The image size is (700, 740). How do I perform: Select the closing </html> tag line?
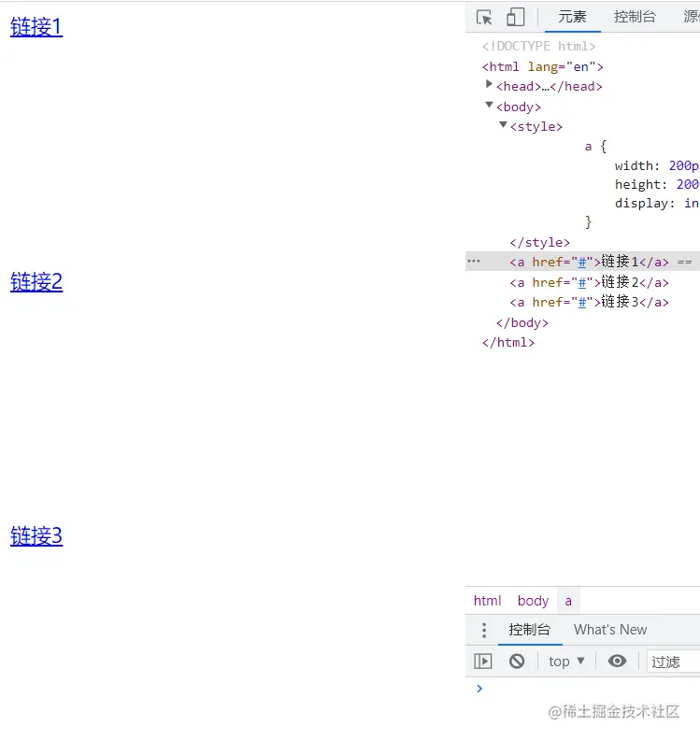507,343
